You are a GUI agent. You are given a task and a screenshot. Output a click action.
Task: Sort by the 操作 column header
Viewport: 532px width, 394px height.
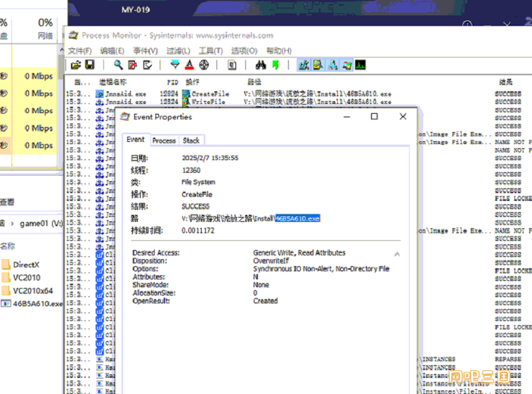coord(193,82)
